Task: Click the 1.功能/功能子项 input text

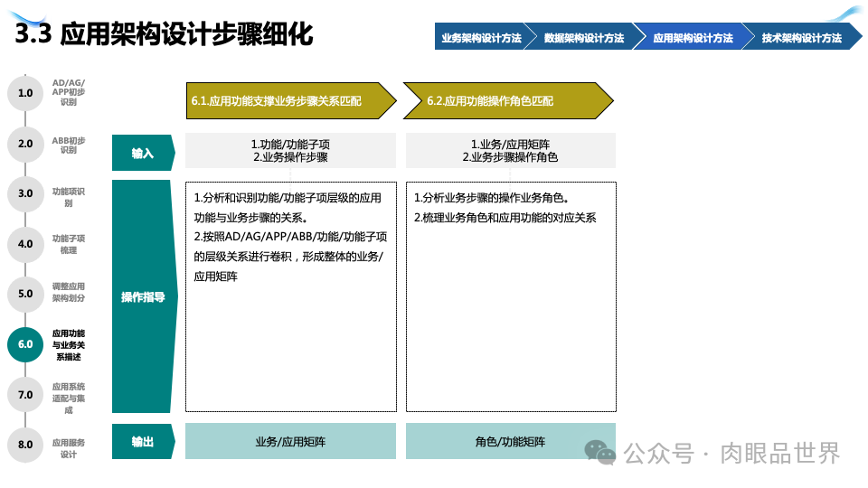Action: [290, 145]
